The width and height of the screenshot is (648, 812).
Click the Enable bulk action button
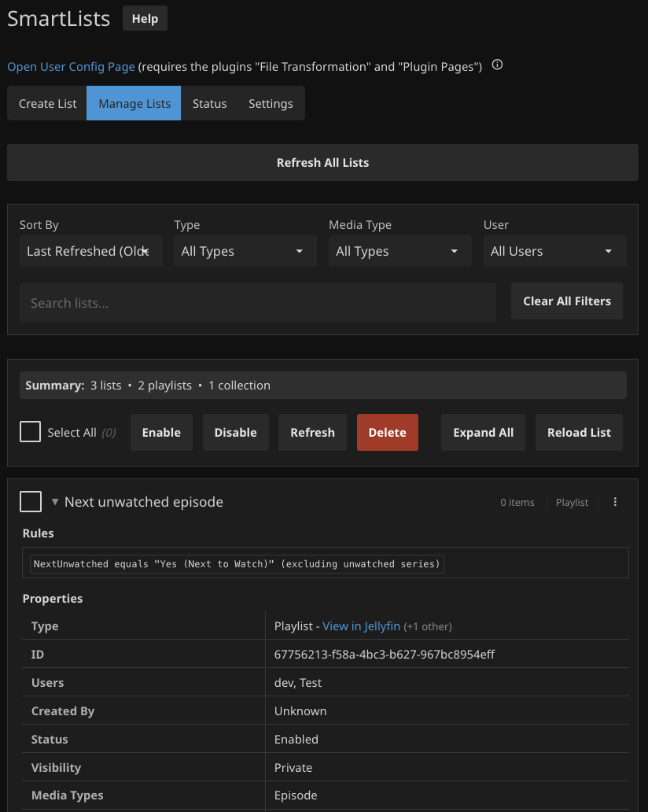(161, 433)
